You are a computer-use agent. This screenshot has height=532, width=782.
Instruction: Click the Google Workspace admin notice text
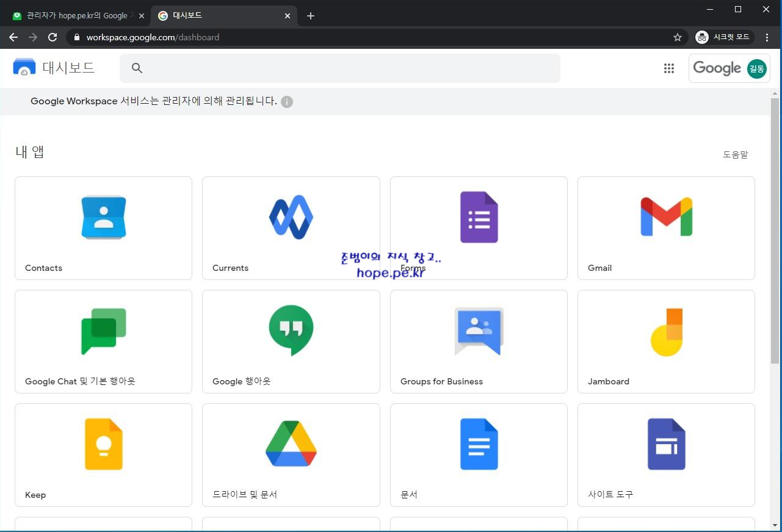coord(154,101)
